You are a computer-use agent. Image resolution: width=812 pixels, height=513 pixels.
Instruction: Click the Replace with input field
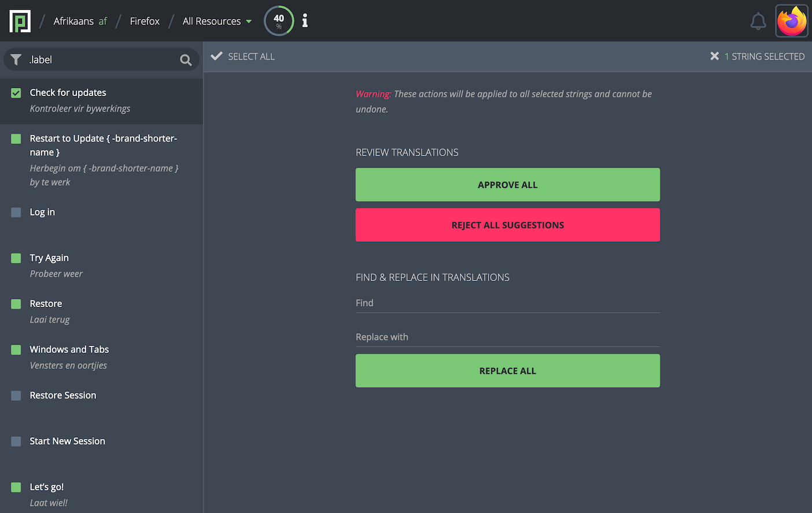[507, 337]
